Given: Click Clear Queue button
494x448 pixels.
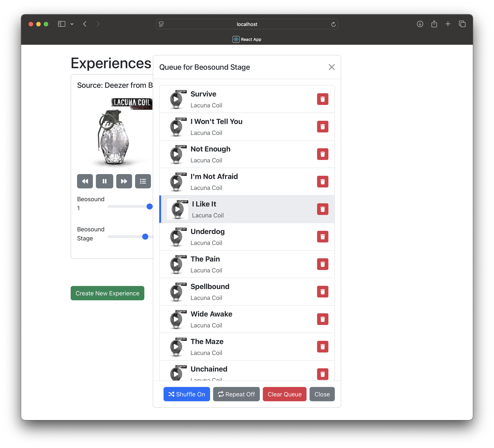Looking at the screenshot, I should [x=284, y=394].
